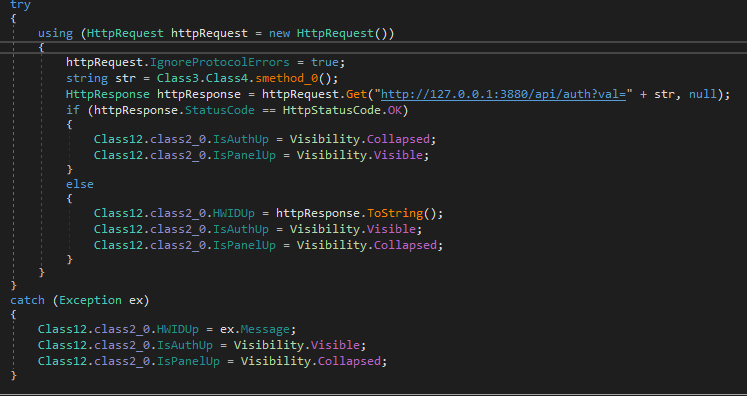Screen dimensions: 747x396
Task: Select the IgnoreProtocolErrors property name
Action: 220,62
